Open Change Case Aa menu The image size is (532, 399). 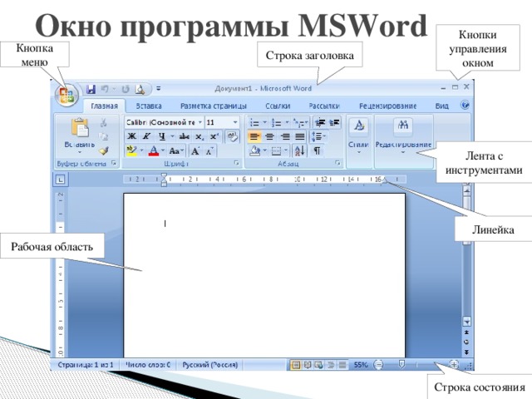[176, 150]
